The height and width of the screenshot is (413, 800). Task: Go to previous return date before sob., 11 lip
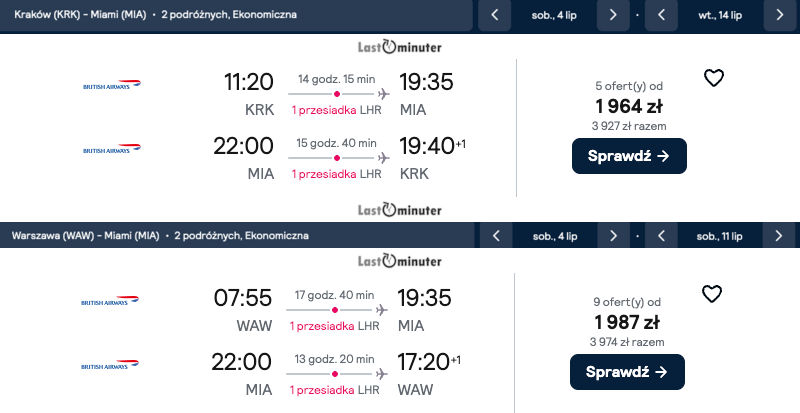point(661,236)
